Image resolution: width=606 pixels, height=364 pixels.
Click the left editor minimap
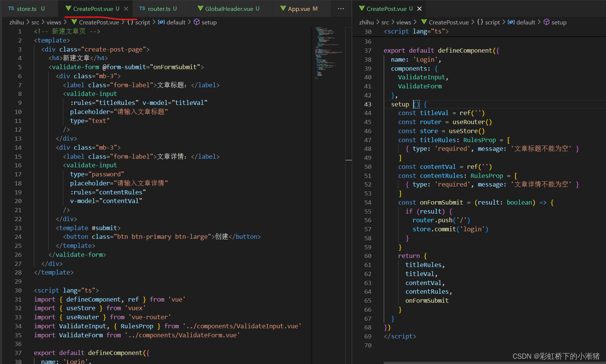coord(329,53)
